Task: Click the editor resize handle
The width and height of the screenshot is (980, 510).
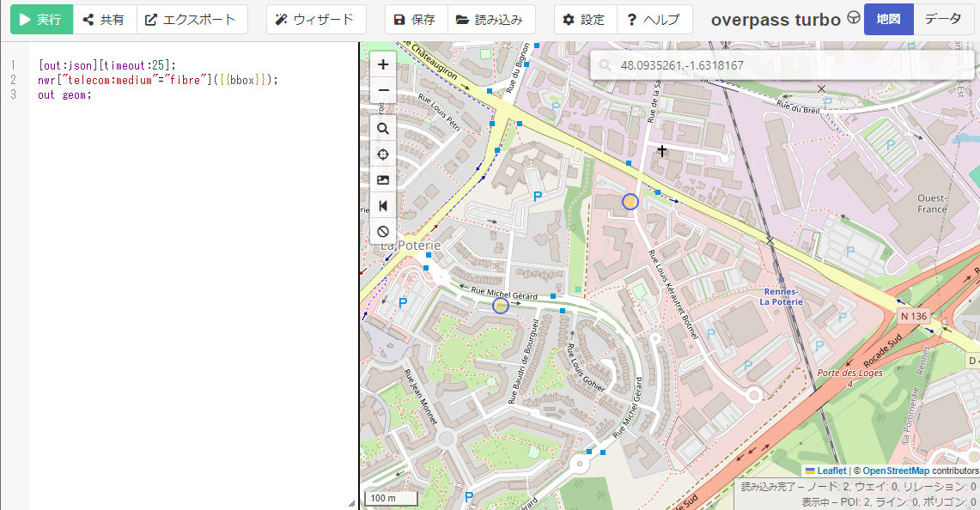Action: 352,503
